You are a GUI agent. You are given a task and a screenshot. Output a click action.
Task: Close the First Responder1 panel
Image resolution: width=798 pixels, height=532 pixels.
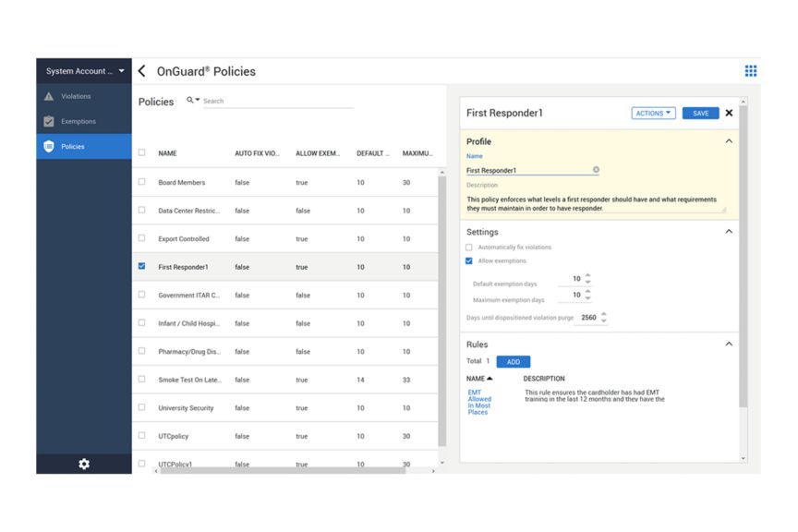click(729, 113)
